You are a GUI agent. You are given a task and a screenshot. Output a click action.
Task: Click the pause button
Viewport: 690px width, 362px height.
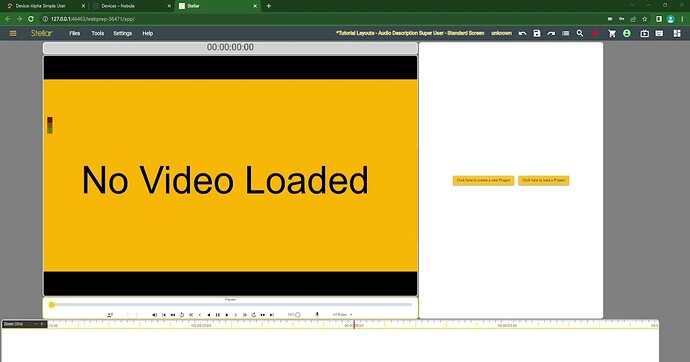tap(218, 314)
